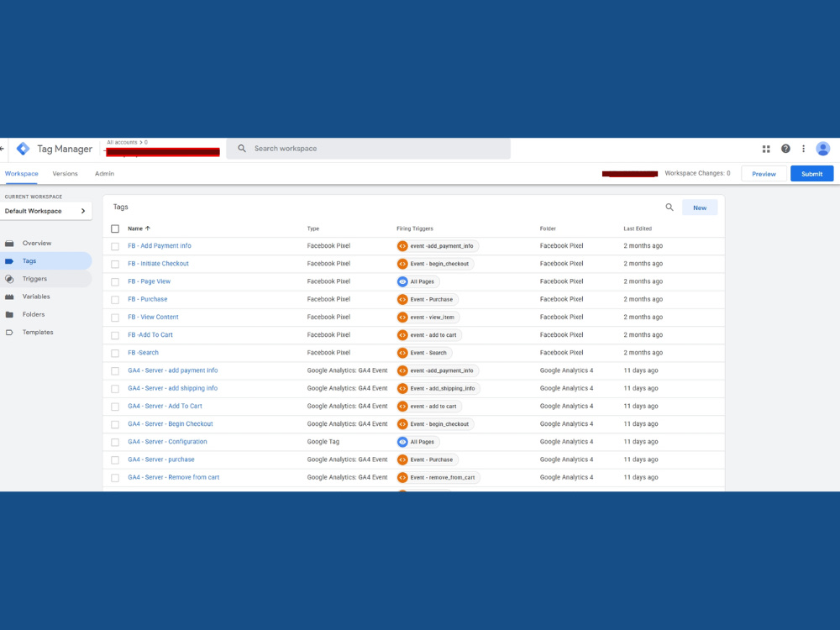Viewport: 840px width, 630px height.
Task: Click the Search workspace input field
Action: tap(369, 149)
